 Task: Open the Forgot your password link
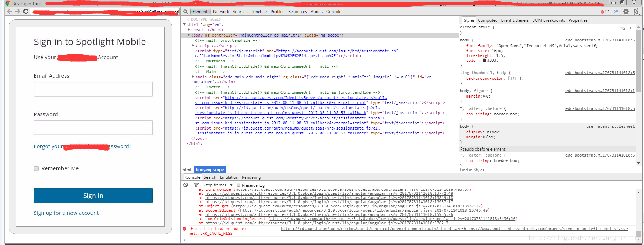pyautogui.click(x=82, y=146)
